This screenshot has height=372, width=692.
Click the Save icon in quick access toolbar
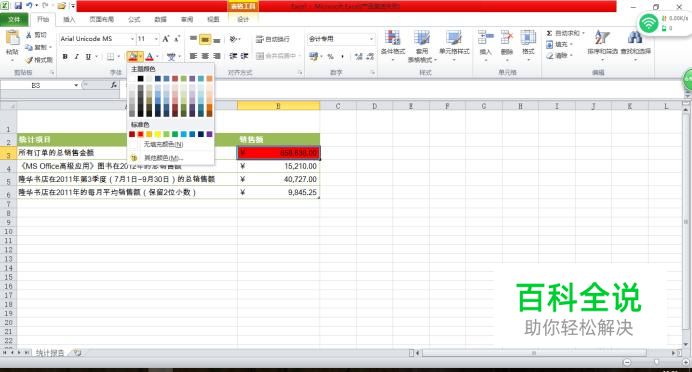pyautogui.click(x=18, y=6)
